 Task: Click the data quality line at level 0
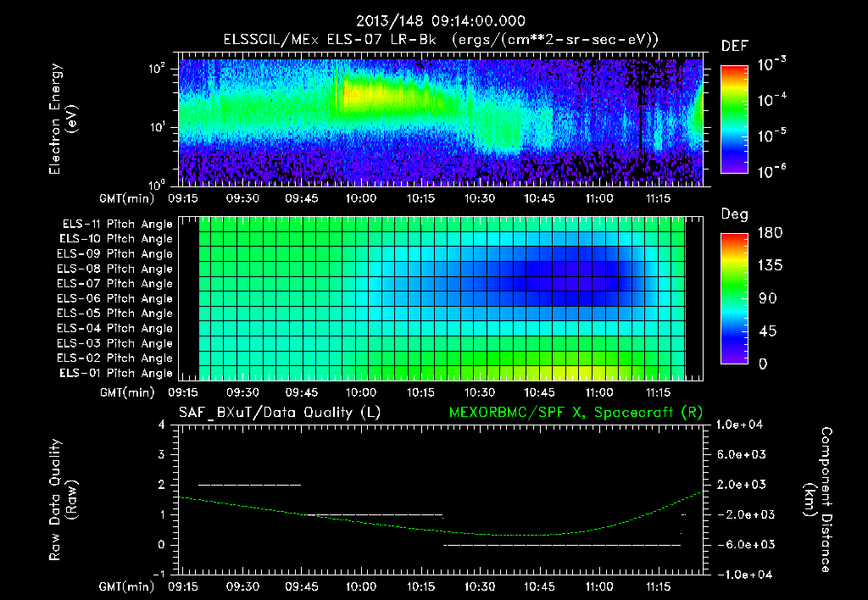click(562, 545)
